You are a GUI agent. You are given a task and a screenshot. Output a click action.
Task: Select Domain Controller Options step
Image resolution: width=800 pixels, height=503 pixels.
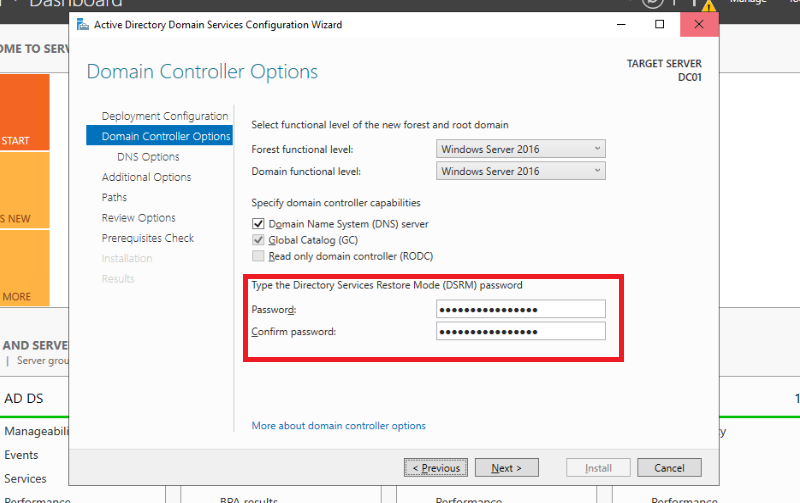point(160,136)
